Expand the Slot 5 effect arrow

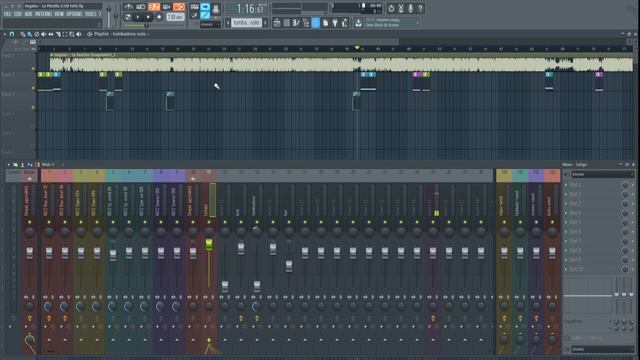click(x=567, y=222)
